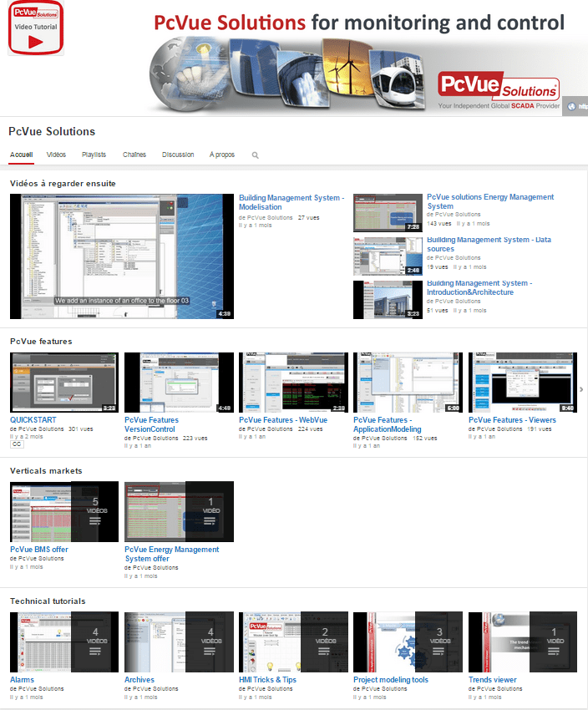Click PcVue solutions Energy Management System link
The image size is (588, 710).
tap(489, 201)
